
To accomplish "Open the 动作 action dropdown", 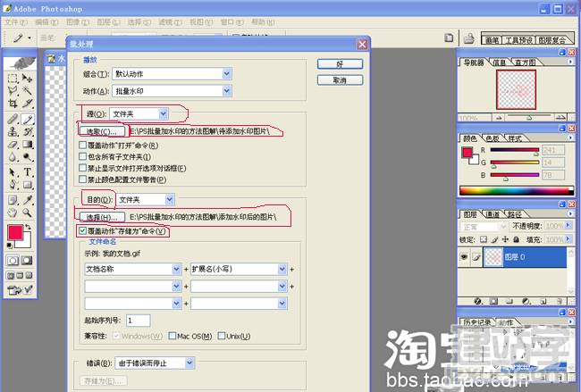I will point(227,91).
